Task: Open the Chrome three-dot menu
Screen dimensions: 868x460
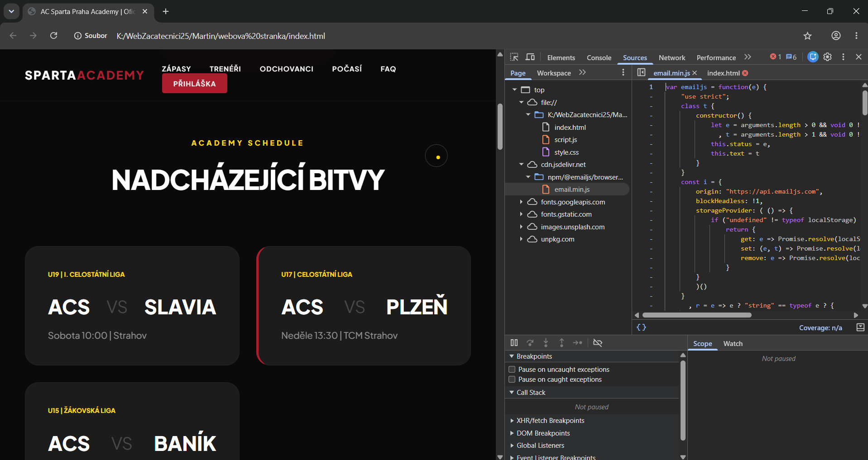Action: pos(856,36)
